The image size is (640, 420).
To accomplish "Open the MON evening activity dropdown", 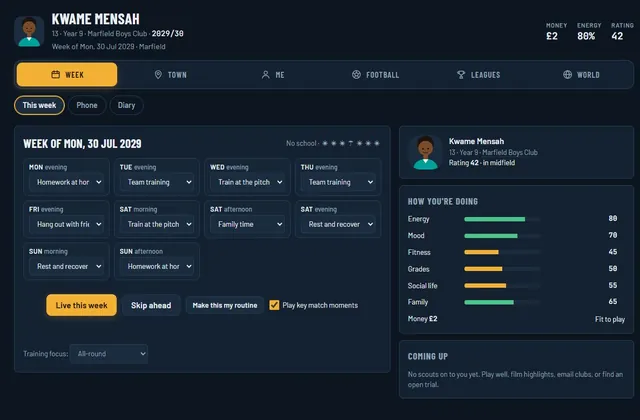I will click(x=67, y=182).
